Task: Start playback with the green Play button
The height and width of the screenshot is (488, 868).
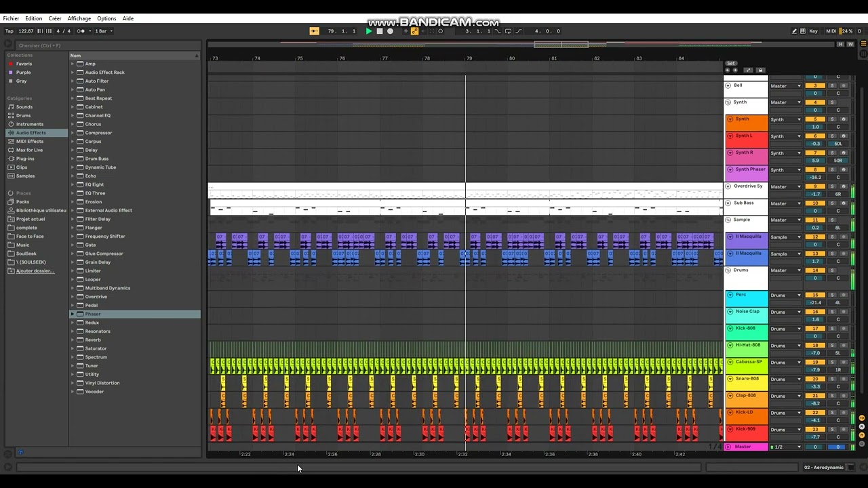Action: click(369, 31)
